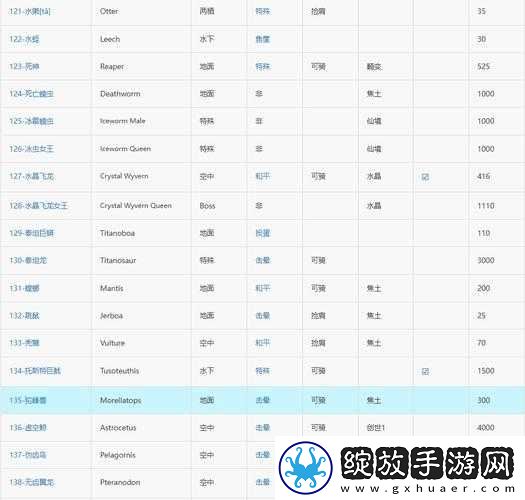
Task: Click the blue taming link in Reaper row
Action: click(263, 67)
